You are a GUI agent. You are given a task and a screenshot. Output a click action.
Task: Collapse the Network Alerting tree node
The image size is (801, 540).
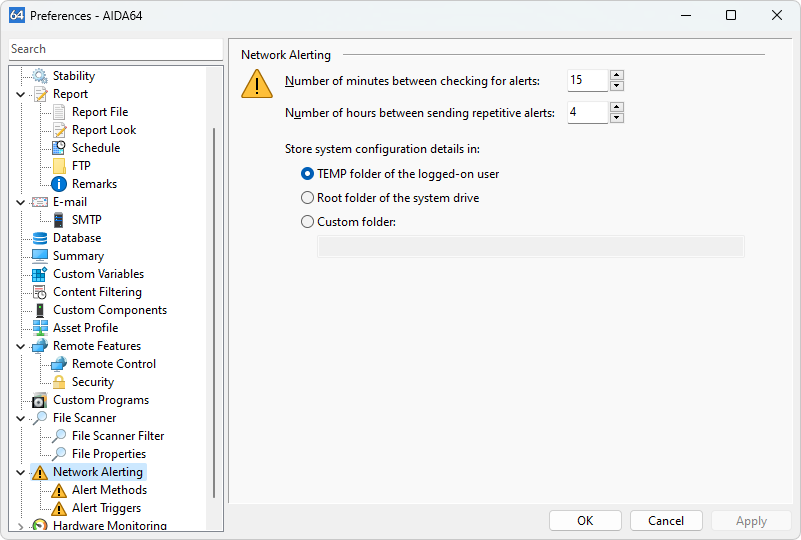coord(20,473)
